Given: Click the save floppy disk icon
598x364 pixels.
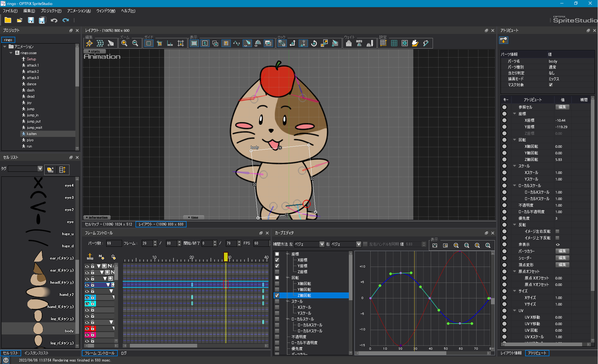Looking at the screenshot, I should (31, 20).
